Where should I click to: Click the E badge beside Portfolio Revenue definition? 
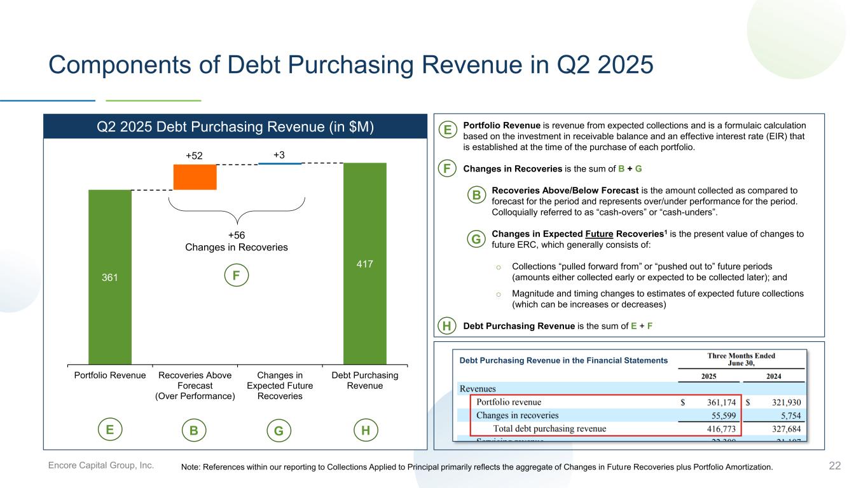click(448, 130)
